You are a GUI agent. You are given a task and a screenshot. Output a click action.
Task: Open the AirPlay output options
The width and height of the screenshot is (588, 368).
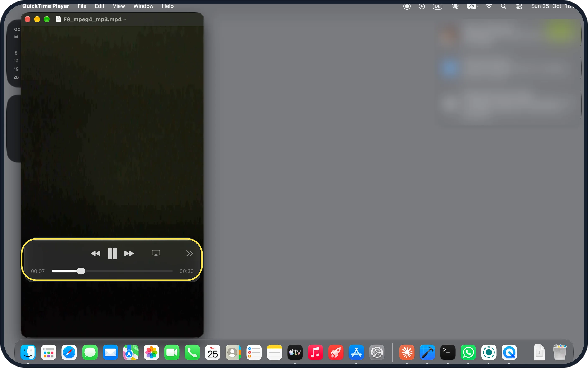[156, 253]
